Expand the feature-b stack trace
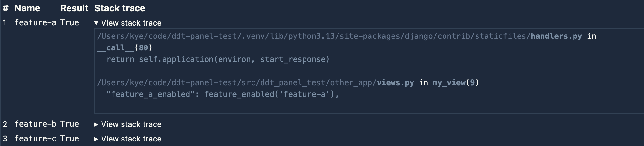 [128, 124]
